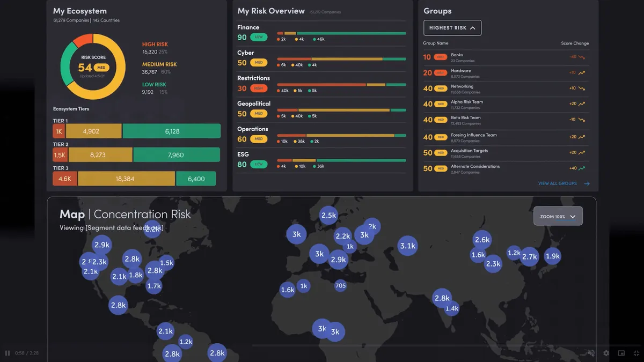The height and width of the screenshot is (362, 644).
Task: Select the 1.5k cluster bubble on the map
Action: point(167,263)
